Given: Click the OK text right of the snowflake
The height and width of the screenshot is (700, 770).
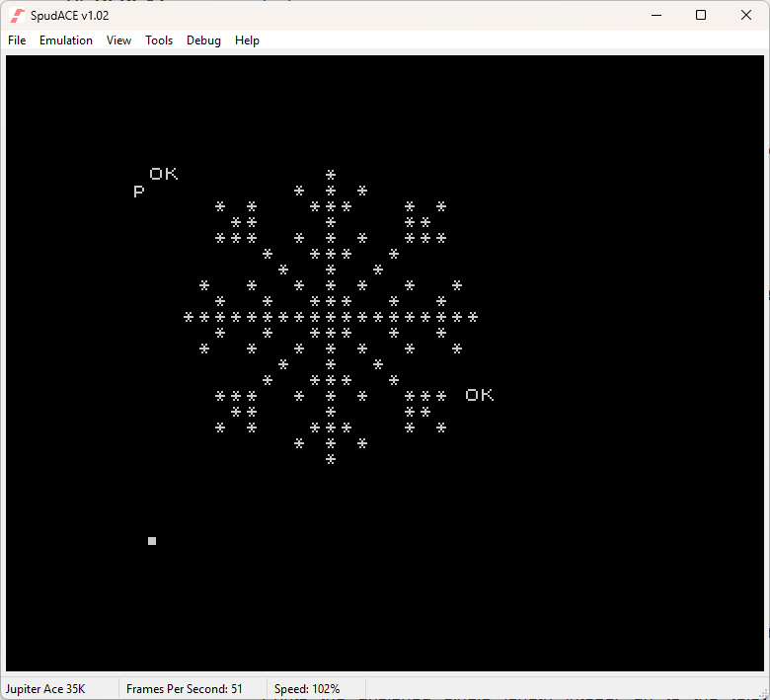Looking at the screenshot, I should pos(480,395).
